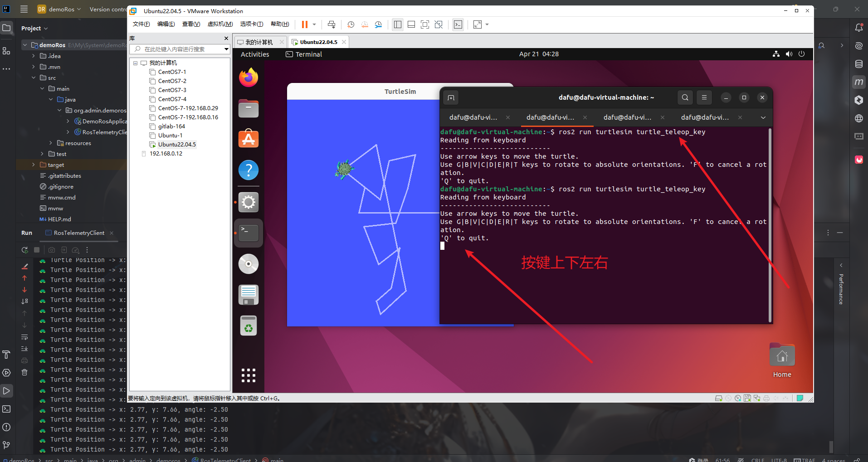
Task: Open the dropdown next to the suspend button
Action: tap(314, 24)
